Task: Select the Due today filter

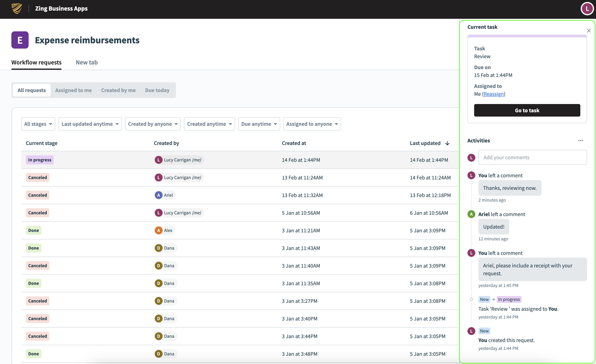Action: [x=157, y=90]
